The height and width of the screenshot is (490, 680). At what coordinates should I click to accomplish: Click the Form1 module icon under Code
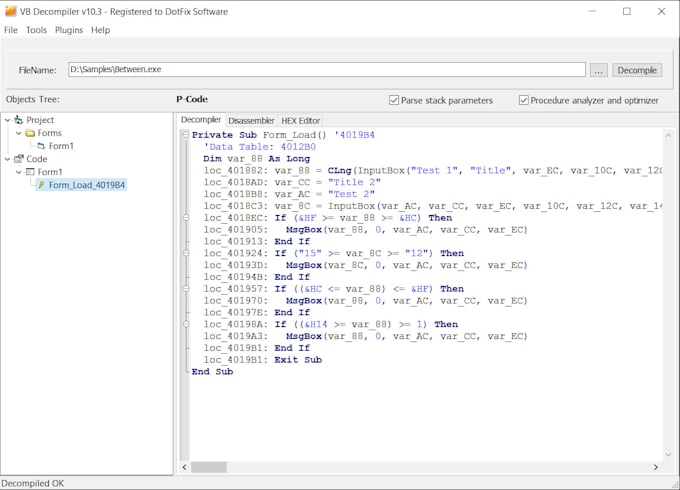[x=30, y=172]
